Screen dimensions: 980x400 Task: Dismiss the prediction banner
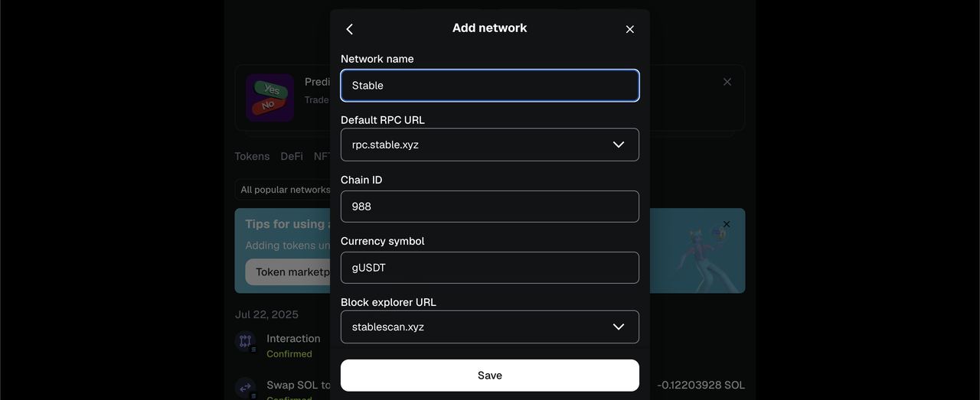click(x=727, y=82)
